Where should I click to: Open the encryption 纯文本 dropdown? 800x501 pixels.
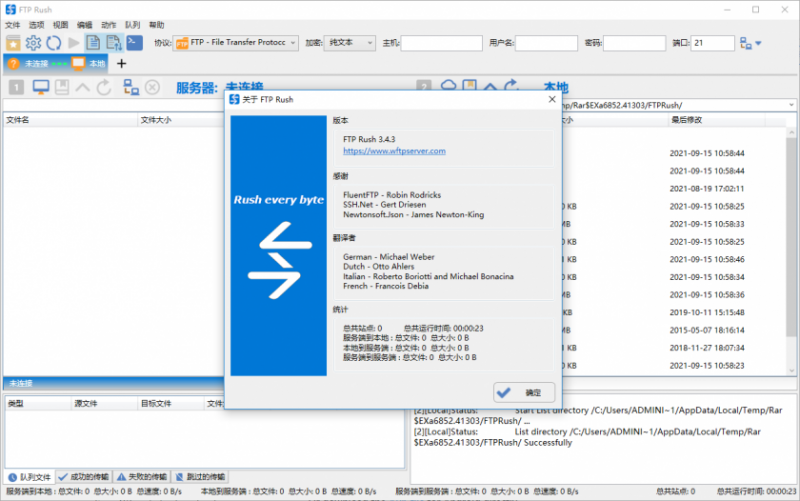(349, 43)
